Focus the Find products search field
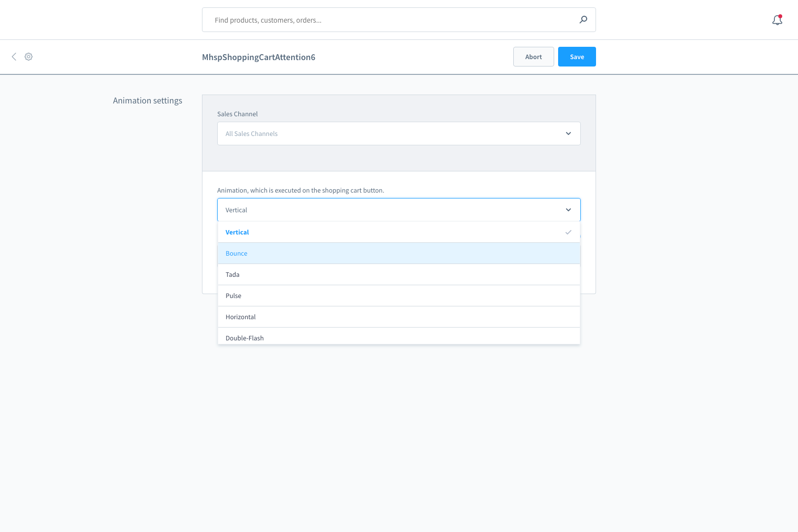Screen dimensions: 798x532 389,20
